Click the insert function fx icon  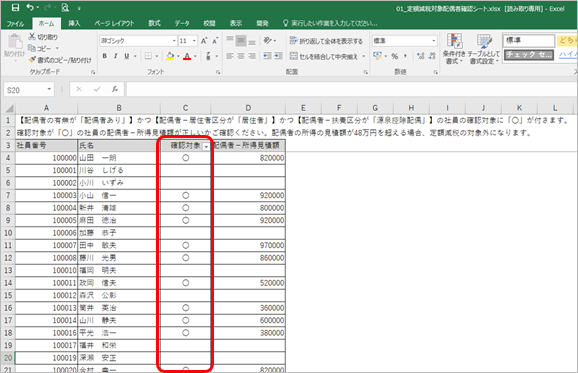[x=115, y=89]
